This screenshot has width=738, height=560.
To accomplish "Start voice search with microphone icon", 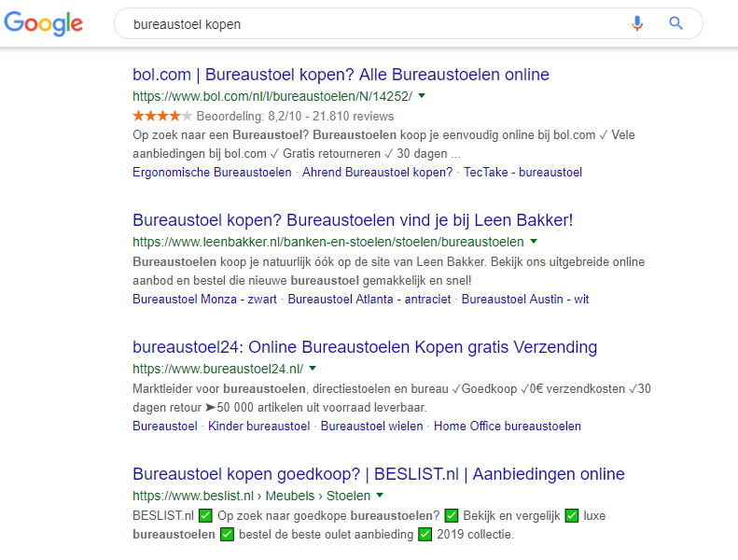I will [637, 23].
